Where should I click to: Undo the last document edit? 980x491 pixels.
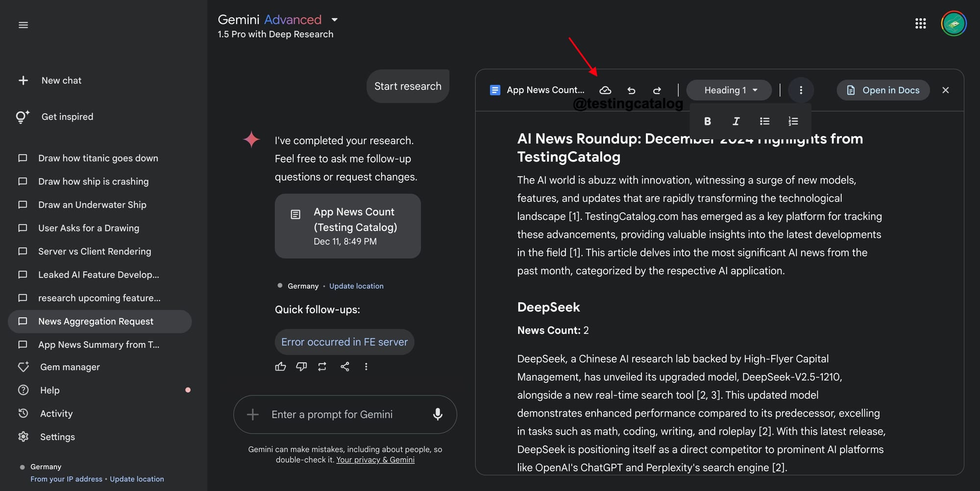point(631,90)
